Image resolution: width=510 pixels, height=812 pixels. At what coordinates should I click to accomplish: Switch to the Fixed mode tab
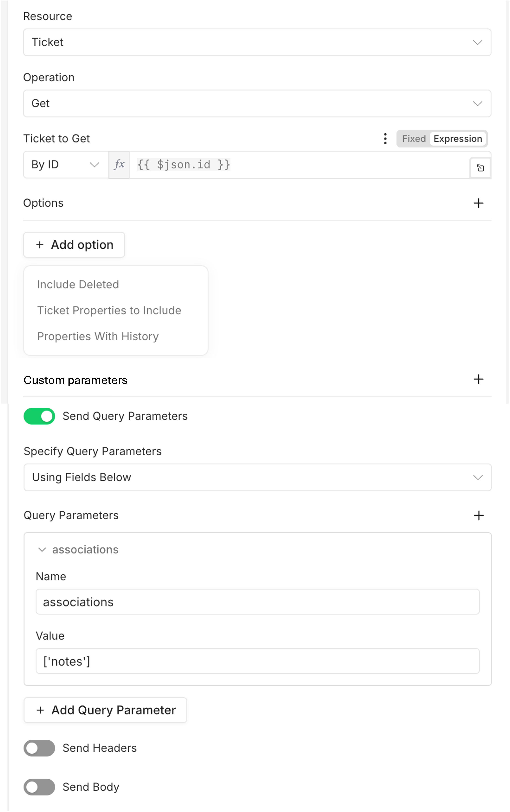(x=413, y=139)
